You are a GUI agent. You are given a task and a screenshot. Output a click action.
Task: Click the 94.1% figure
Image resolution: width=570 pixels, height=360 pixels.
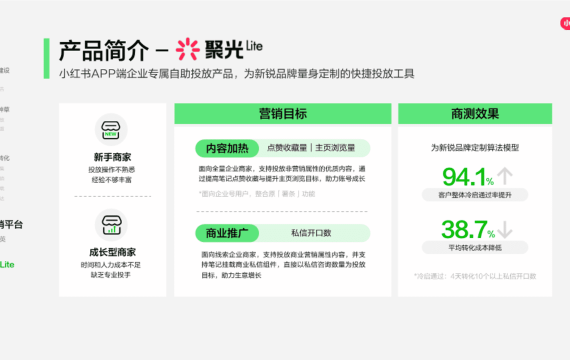point(468,177)
